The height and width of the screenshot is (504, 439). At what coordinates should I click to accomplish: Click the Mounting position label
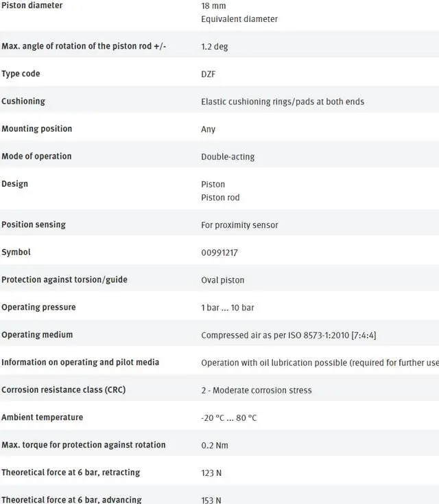[36, 129]
